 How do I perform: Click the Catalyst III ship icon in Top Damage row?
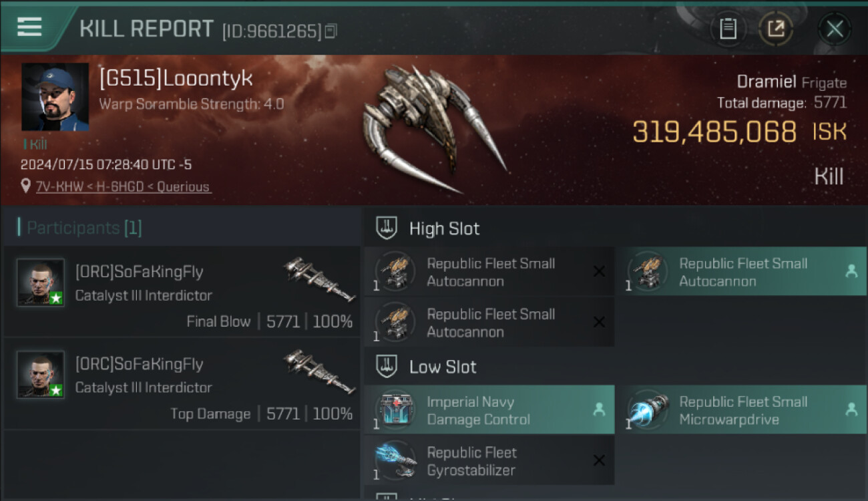319,371
